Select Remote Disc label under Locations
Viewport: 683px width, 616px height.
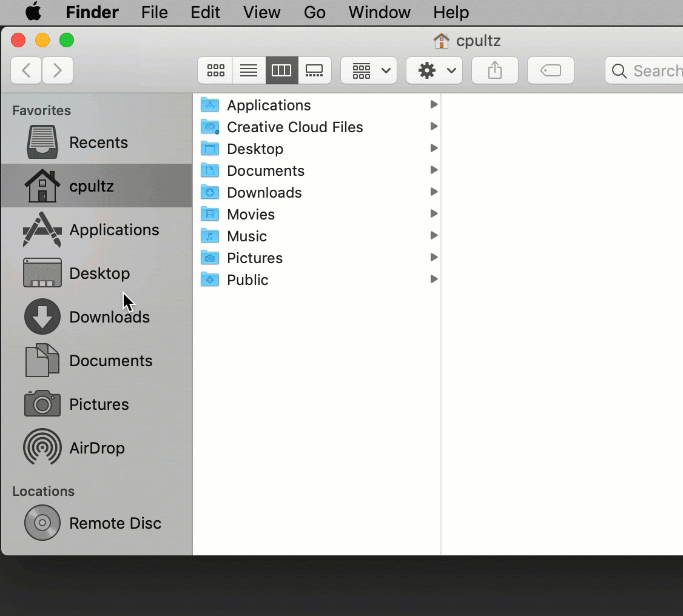(x=115, y=523)
